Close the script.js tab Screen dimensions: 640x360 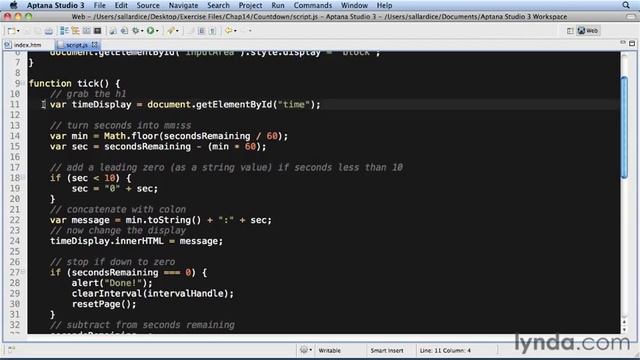pyautogui.click(x=95, y=44)
